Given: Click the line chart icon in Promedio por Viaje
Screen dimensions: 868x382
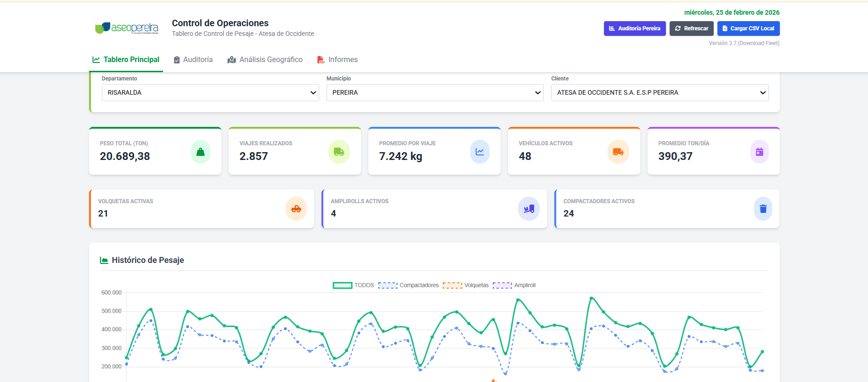Looking at the screenshot, I should pyautogui.click(x=479, y=152).
